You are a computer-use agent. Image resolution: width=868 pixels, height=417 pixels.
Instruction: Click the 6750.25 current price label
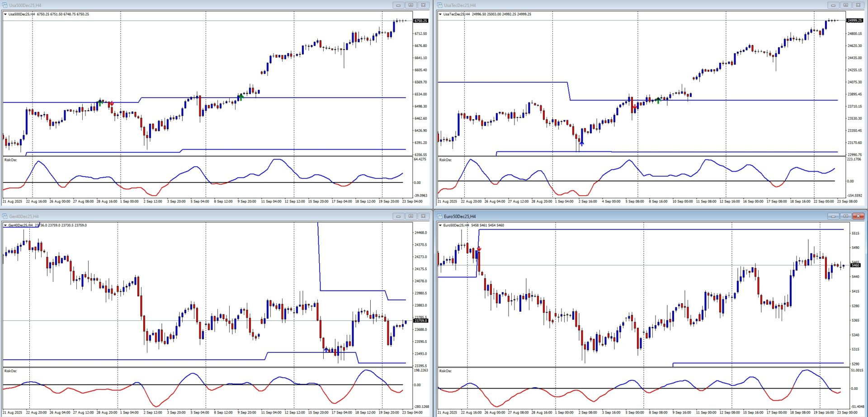tap(420, 21)
